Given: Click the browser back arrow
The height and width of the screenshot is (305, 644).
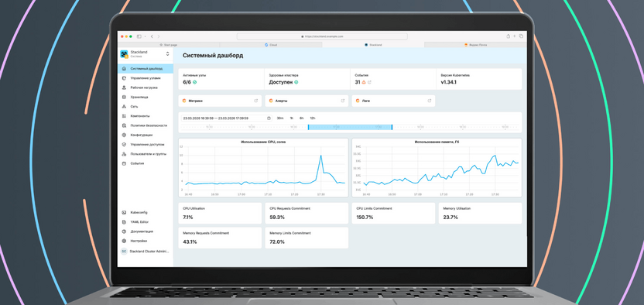Looking at the screenshot, I should [x=152, y=36].
